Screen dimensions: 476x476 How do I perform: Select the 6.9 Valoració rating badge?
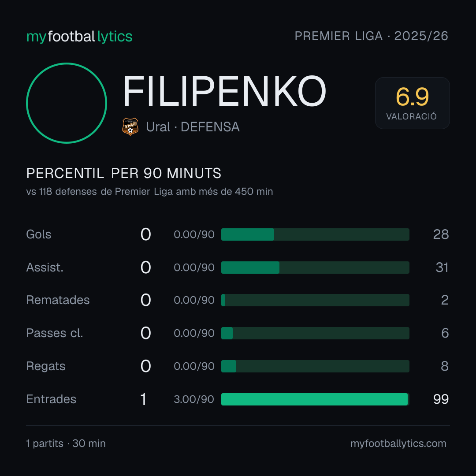click(x=412, y=103)
